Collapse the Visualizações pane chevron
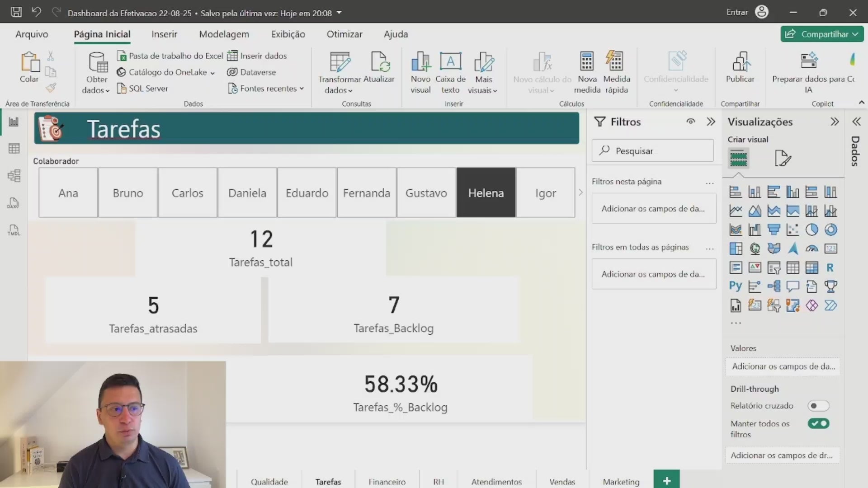Viewport: 868px width, 488px height. coord(835,122)
